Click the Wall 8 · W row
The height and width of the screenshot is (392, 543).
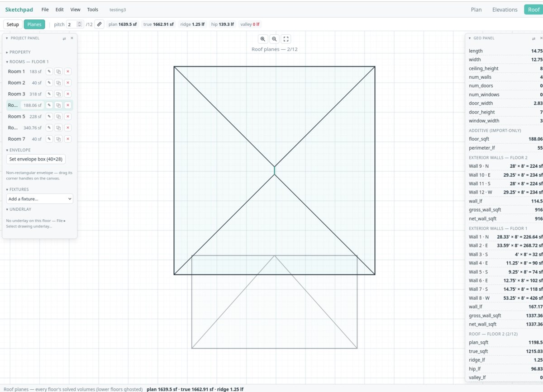coord(505,298)
